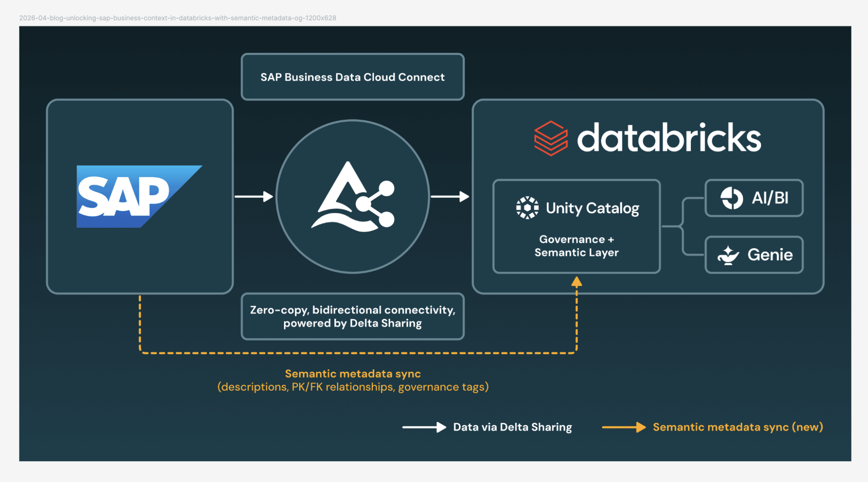The width and height of the screenshot is (868, 482).
Task: Click the Databricks red stacked logo icon
Action: [551, 138]
